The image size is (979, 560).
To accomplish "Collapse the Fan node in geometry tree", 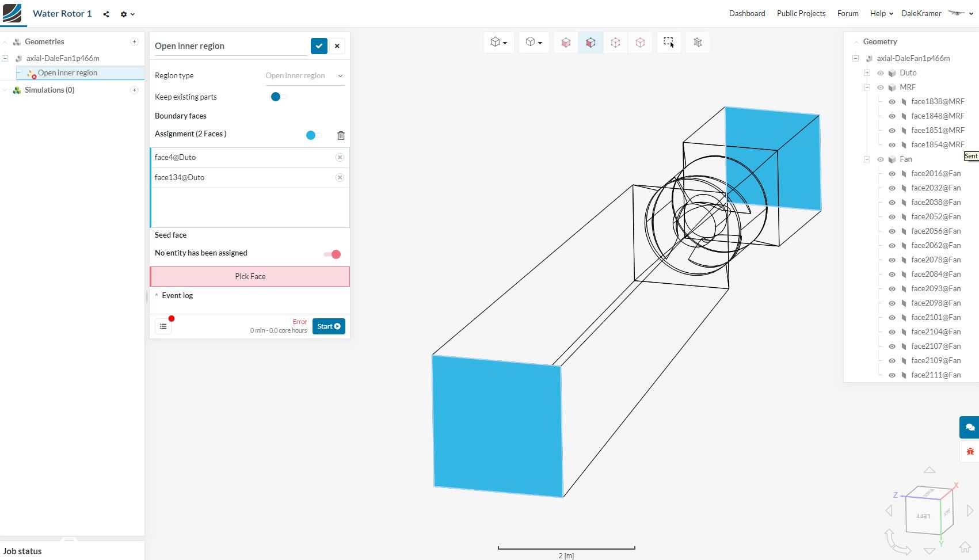I will click(867, 159).
